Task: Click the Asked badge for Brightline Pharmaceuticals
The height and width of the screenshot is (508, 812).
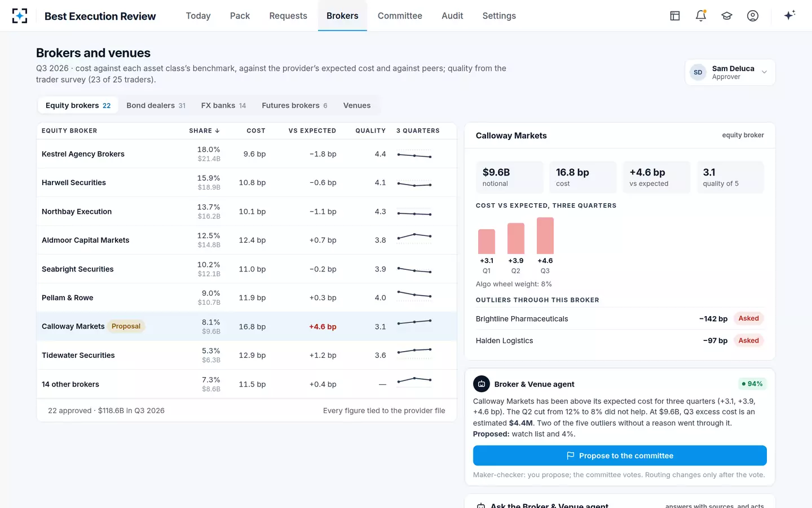Action: point(748,318)
